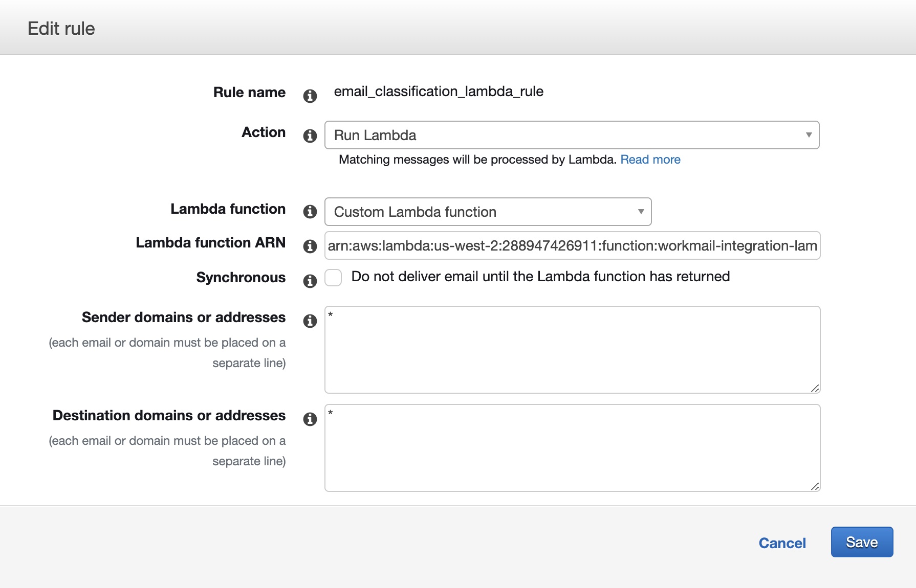The image size is (916, 588).
Task: Save the rule changes
Action: coord(862,542)
